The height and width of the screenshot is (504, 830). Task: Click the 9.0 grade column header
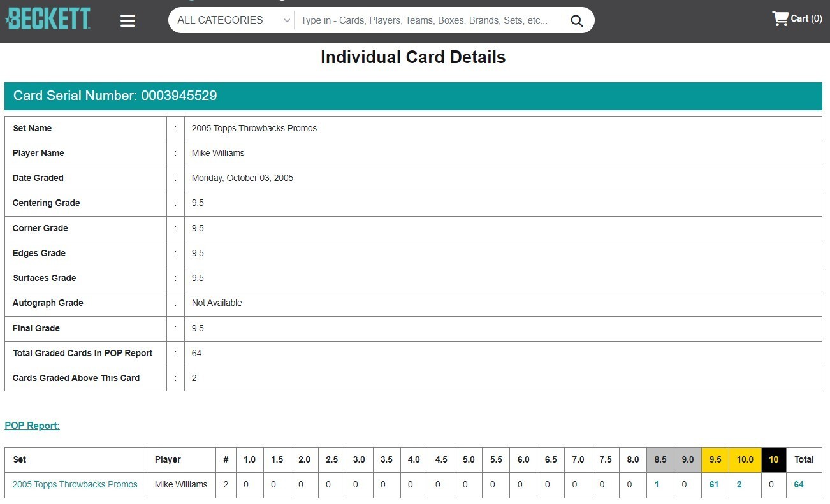687,459
